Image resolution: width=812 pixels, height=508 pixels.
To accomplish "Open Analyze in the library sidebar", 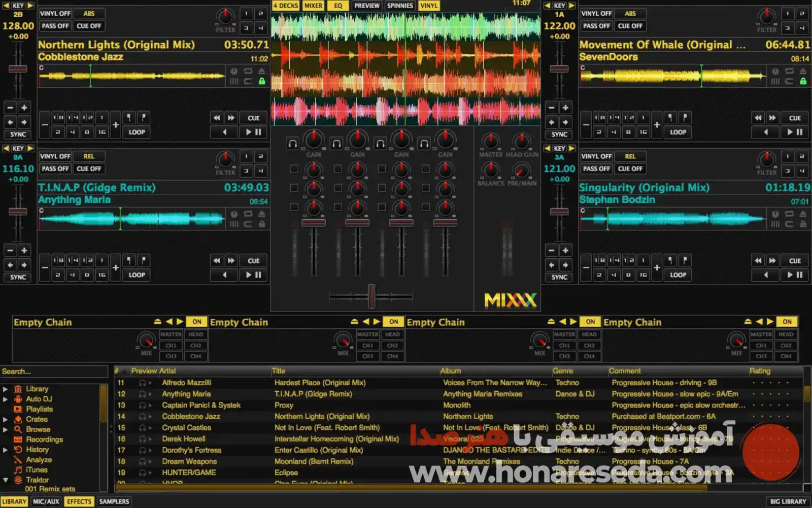I will [x=39, y=460].
